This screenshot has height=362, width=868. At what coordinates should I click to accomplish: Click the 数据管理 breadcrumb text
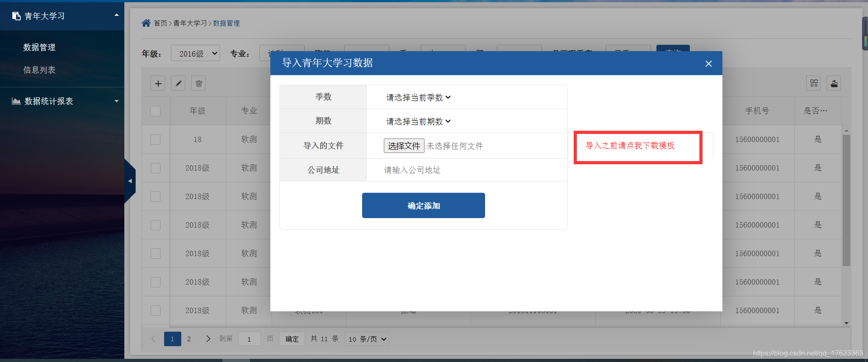[226, 23]
